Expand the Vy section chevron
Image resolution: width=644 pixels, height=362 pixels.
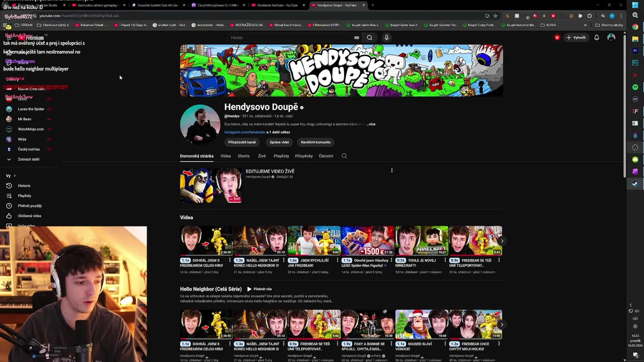pos(15,175)
